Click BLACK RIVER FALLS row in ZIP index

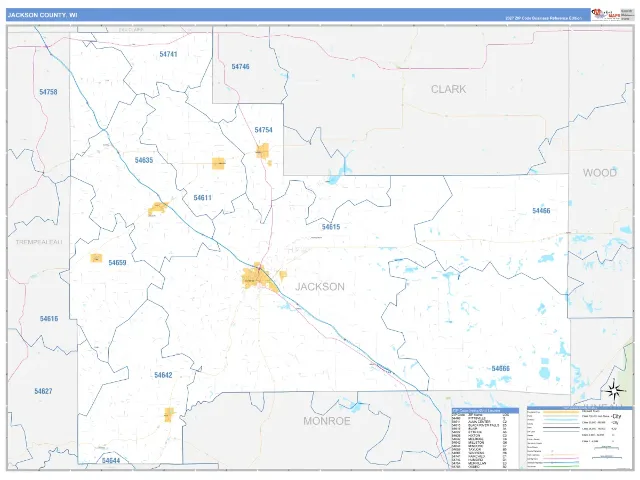click(x=480, y=425)
